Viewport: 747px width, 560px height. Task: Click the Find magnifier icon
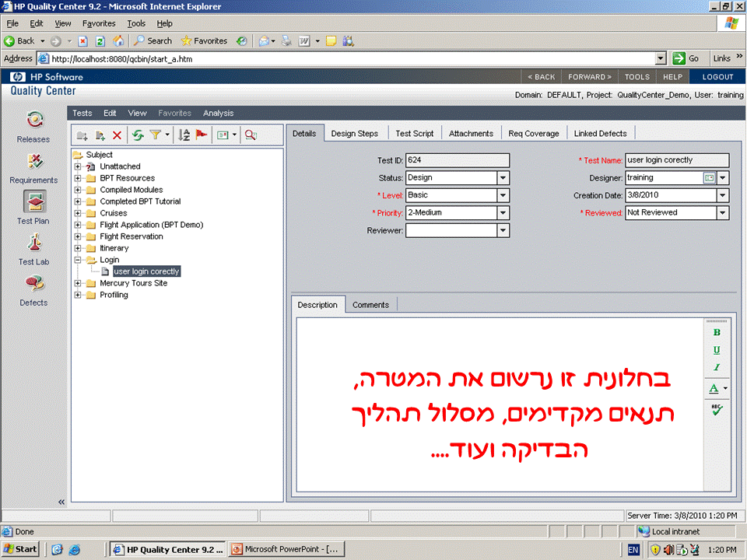251,135
